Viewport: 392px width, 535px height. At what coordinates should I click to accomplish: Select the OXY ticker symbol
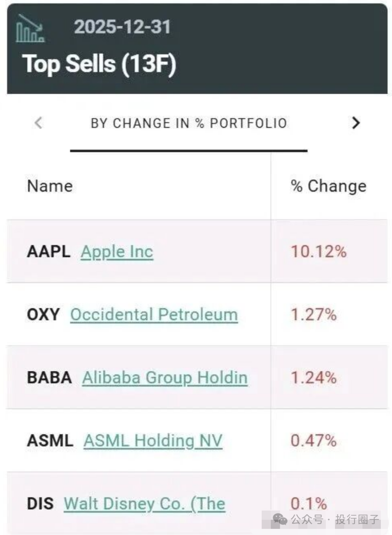point(43,315)
